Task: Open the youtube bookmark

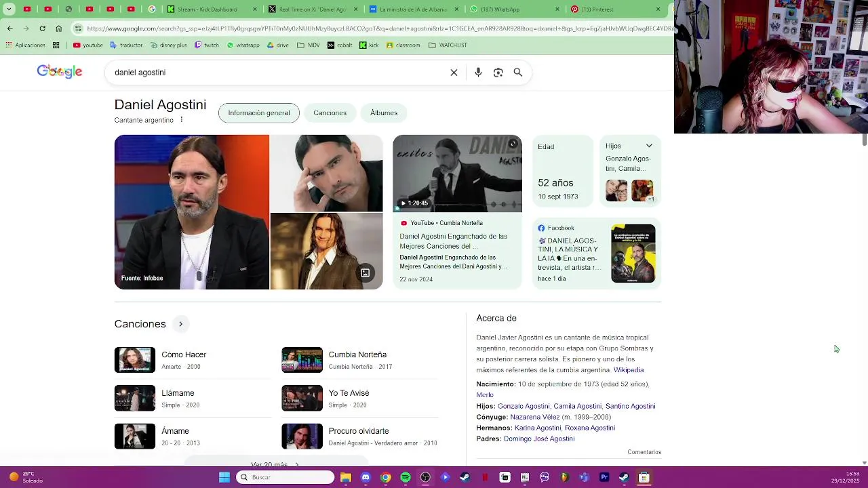Action: (88, 45)
